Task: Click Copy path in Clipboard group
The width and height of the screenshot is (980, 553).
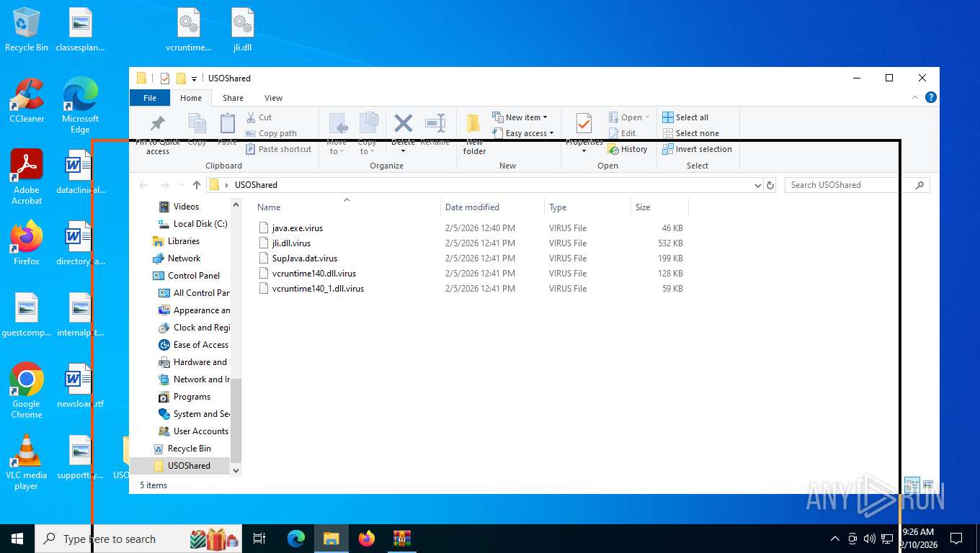Action: (x=271, y=133)
